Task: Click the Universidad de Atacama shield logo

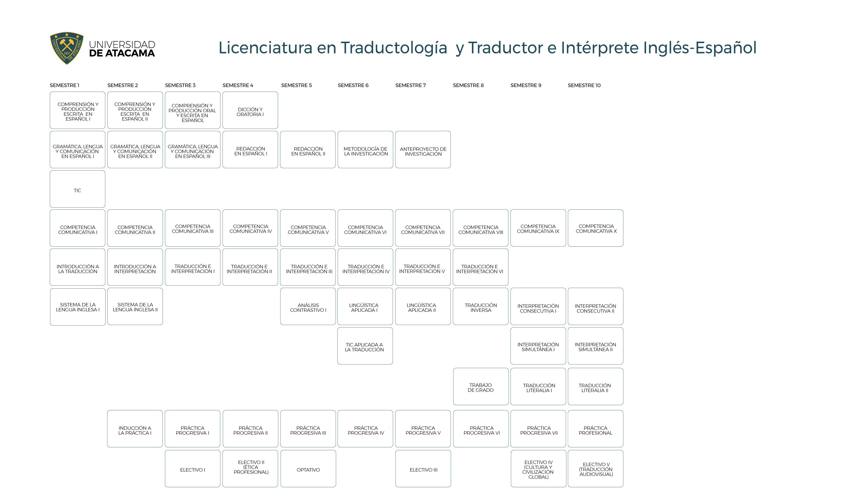Action: coord(67,48)
